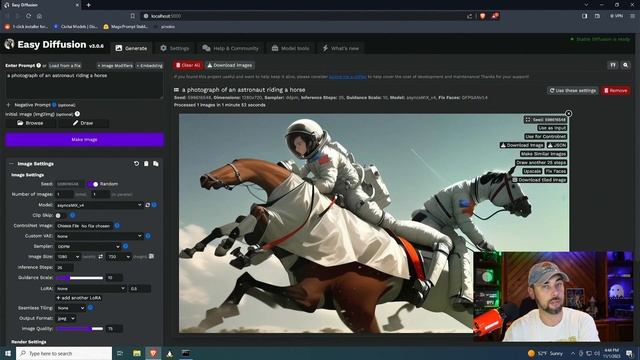This screenshot has width=640, height=360.
Task: Reload the model list with refresh icon
Action: (147, 205)
